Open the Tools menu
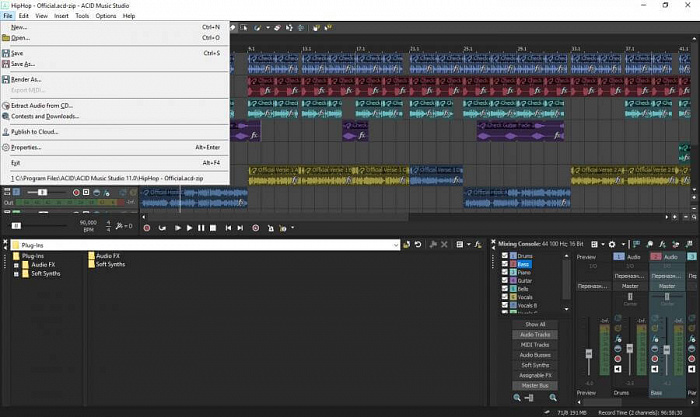This screenshot has height=417, width=700. [x=82, y=16]
